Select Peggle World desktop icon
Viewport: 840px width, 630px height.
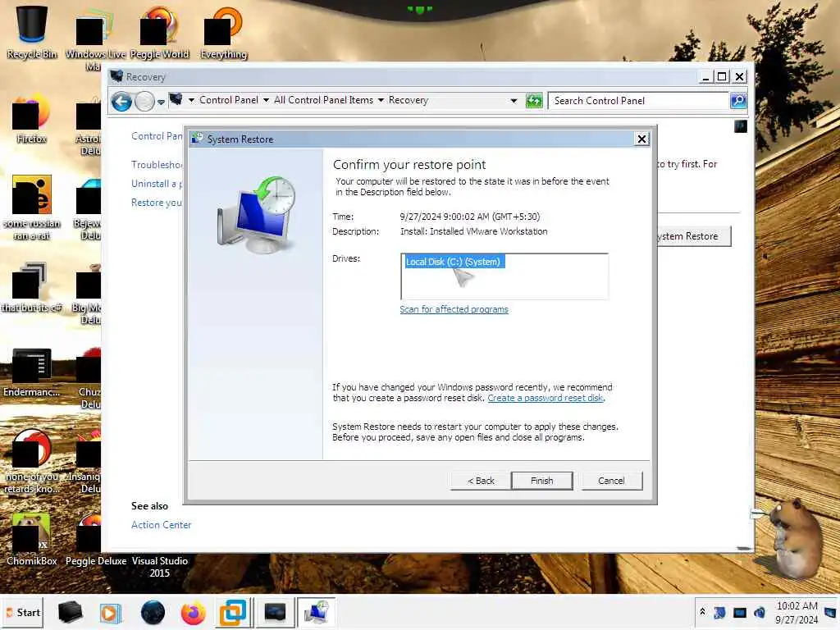coord(160,32)
